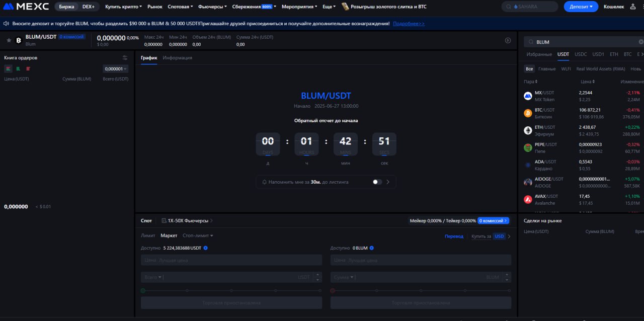Open the Еще dropdown menu

coord(329,7)
